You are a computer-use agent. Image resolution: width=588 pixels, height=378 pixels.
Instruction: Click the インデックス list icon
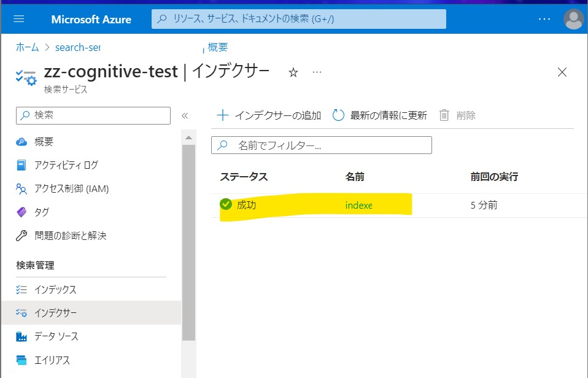tap(21, 290)
